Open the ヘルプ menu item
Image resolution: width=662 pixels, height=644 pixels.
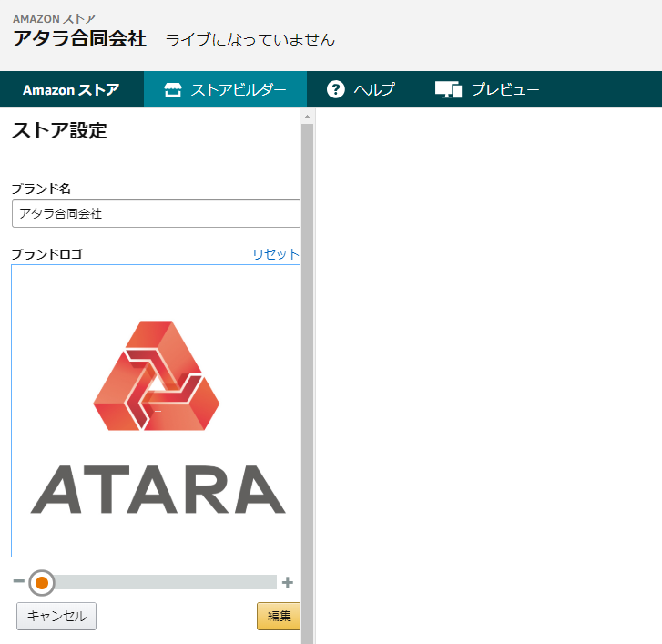click(361, 89)
